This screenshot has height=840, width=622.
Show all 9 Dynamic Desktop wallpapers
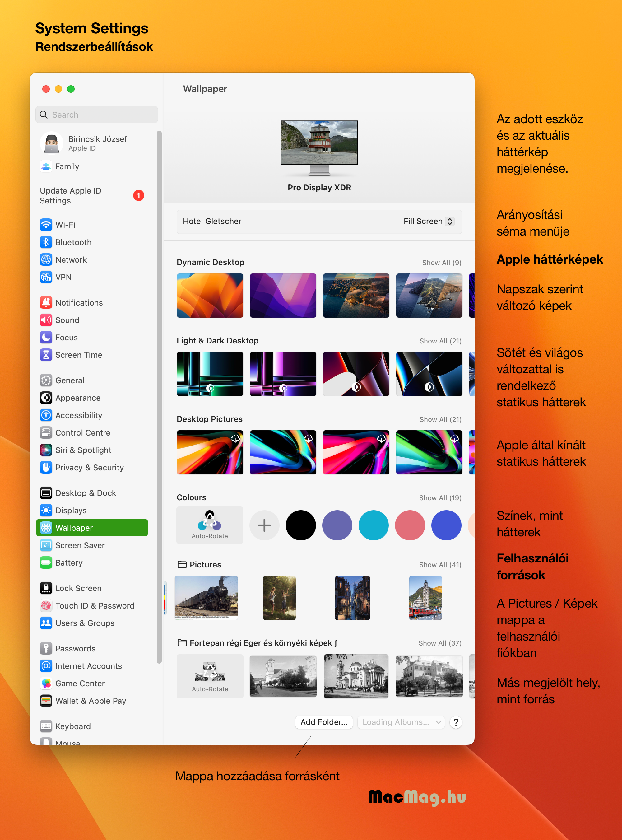click(441, 263)
